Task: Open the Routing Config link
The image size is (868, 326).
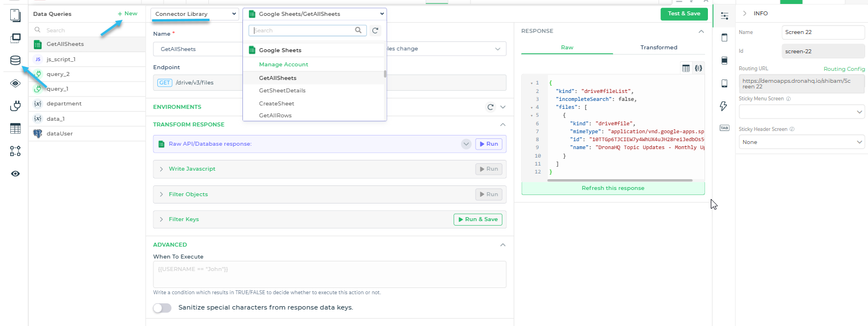Action: click(844, 69)
